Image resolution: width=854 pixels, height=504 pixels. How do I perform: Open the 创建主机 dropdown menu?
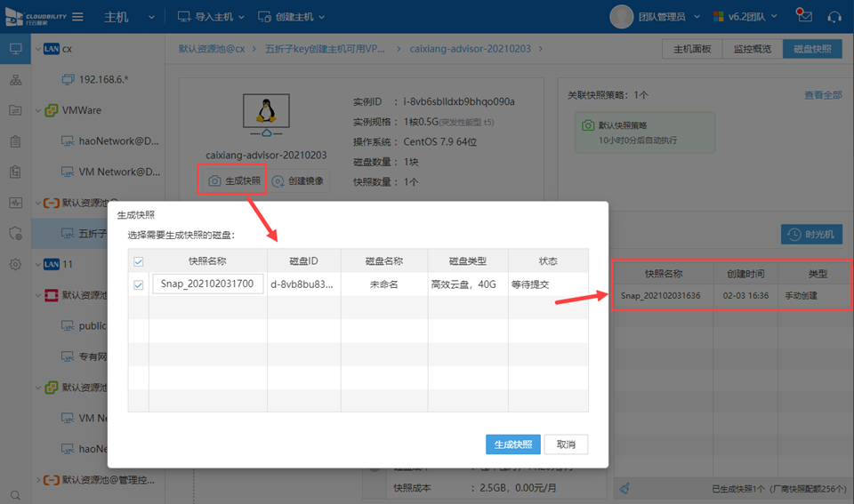point(292,17)
